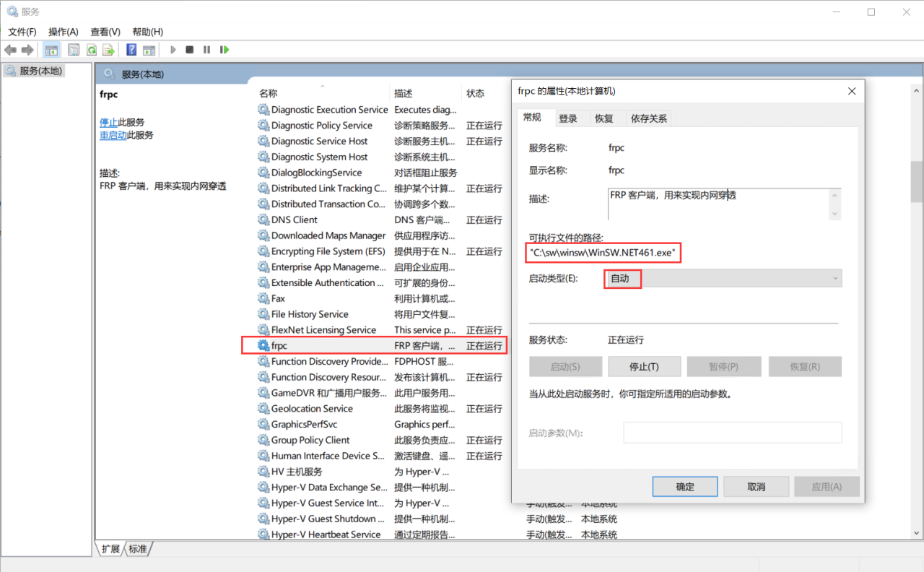
Task: Click the Restart Service toolbar icon
Action: pyautogui.click(x=225, y=49)
